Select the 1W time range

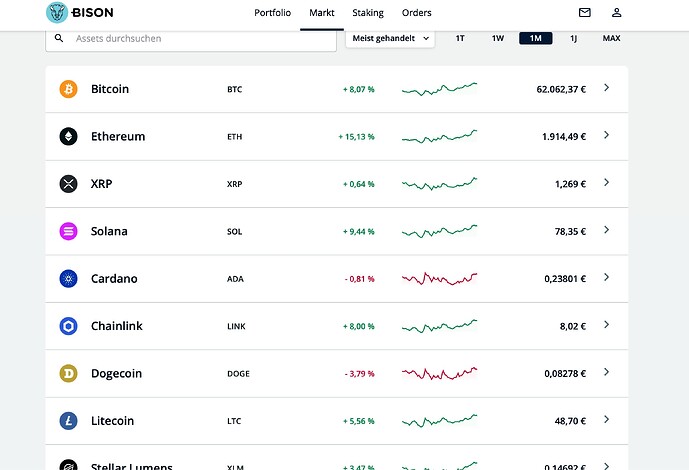click(498, 38)
